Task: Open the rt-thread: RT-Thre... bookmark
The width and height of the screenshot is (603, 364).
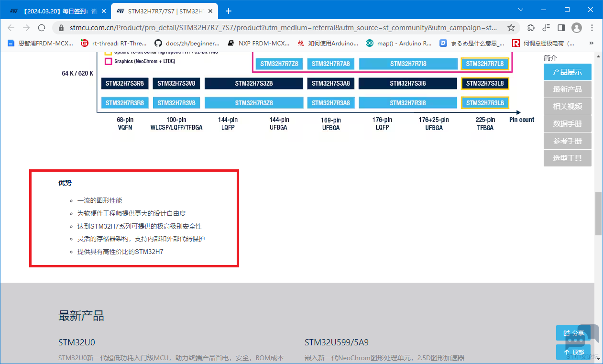Action: [114, 43]
